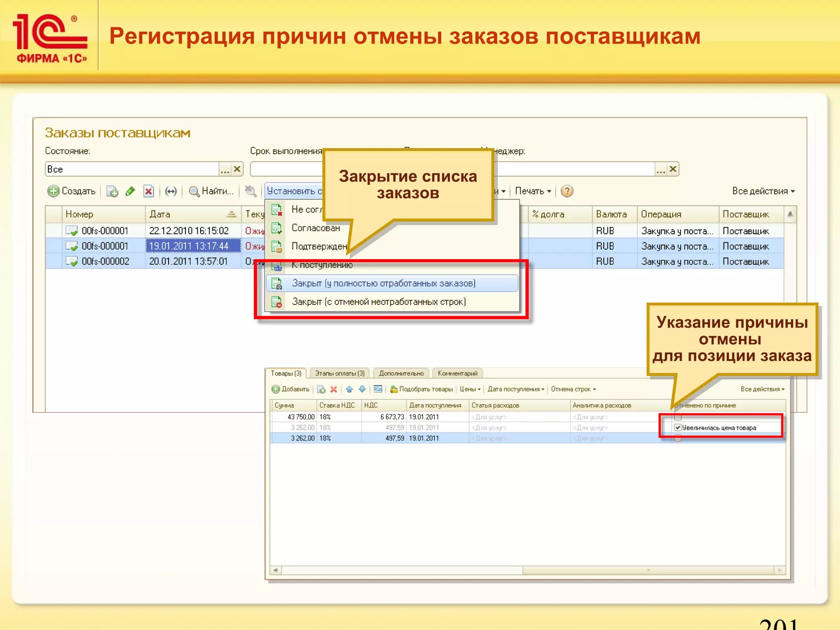Click the fully processed Закрыт status icon

277,283
